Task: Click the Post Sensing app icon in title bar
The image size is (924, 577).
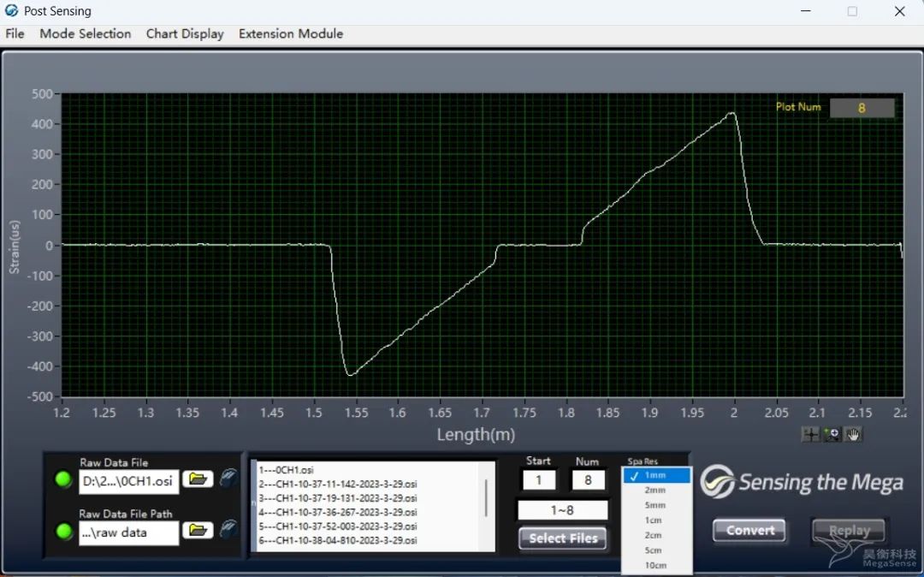Action: (12, 11)
